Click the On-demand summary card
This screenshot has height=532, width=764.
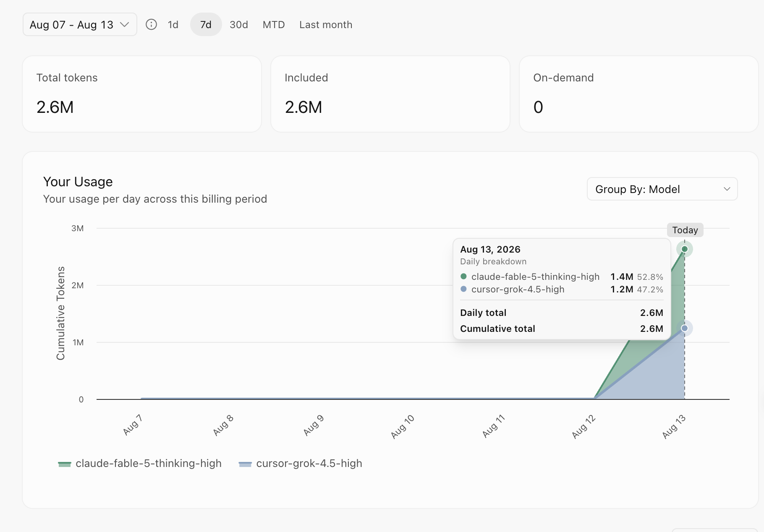pyautogui.click(x=639, y=94)
